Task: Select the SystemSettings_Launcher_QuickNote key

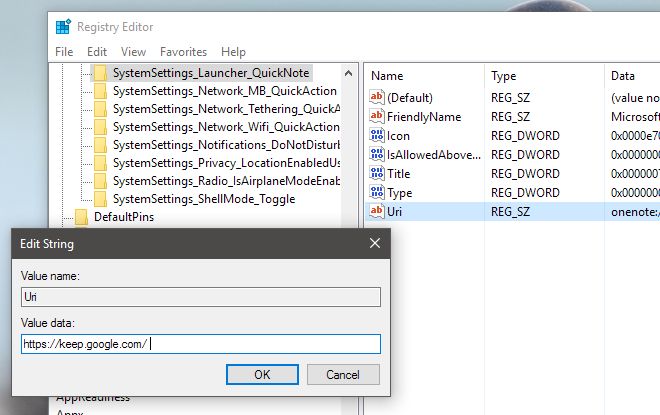Action: coord(211,73)
